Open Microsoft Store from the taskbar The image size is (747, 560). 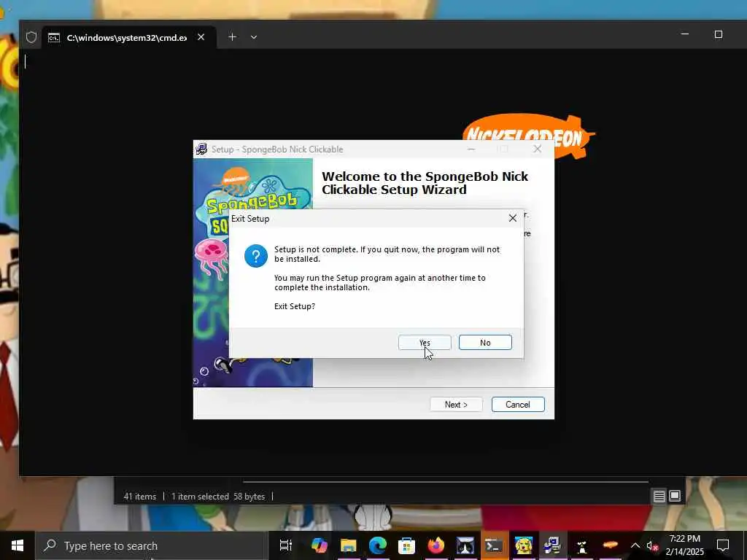[x=406, y=545]
